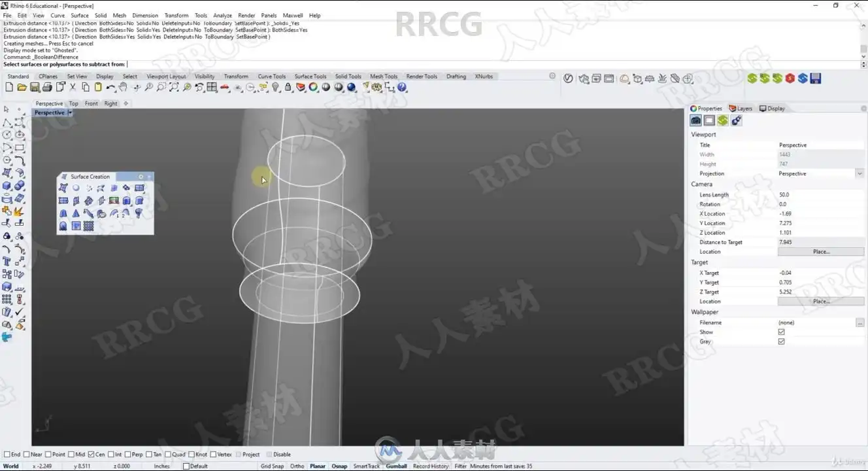This screenshot has width=868, height=471.
Task: Select the Explode tool in left sidebar
Action: tap(20, 211)
